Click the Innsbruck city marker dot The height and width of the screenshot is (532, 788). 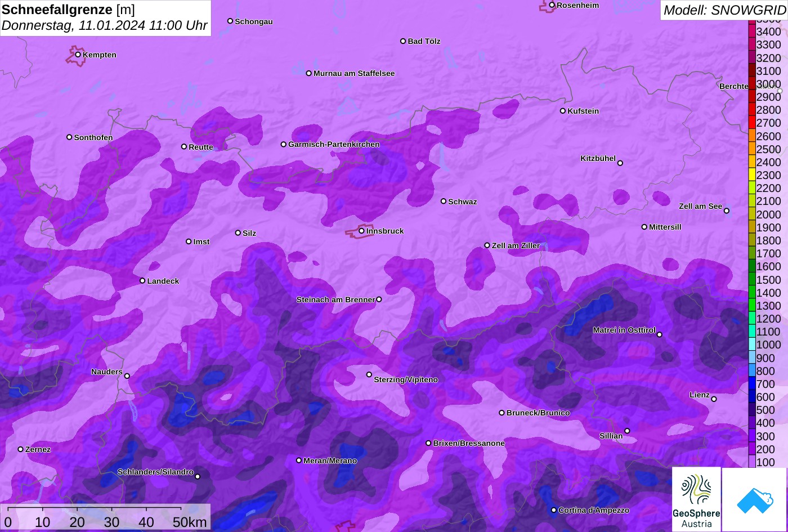[x=361, y=231]
